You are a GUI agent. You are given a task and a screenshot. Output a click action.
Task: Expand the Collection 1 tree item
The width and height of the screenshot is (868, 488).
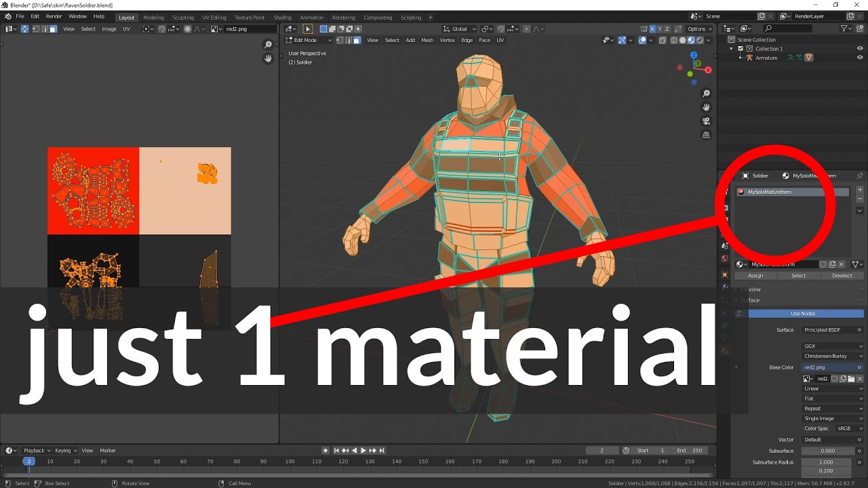tap(731, 49)
